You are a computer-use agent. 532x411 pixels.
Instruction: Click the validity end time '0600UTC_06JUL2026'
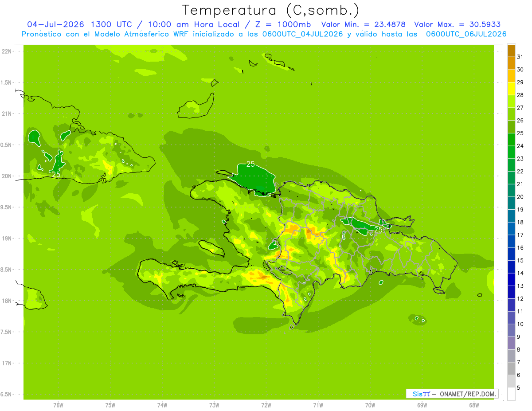click(466, 34)
